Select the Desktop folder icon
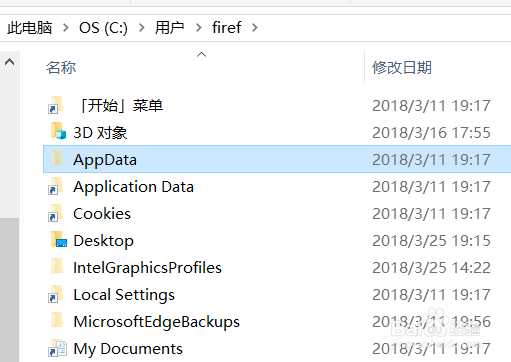 coord(59,240)
